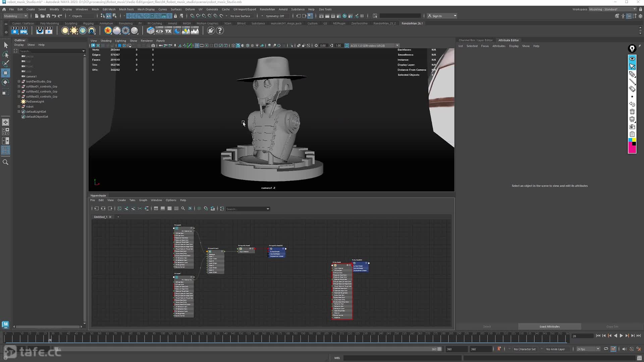This screenshot has width=644, height=362.
Task: Select the Untitled_1 Hypershade tab
Action: (x=101, y=217)
